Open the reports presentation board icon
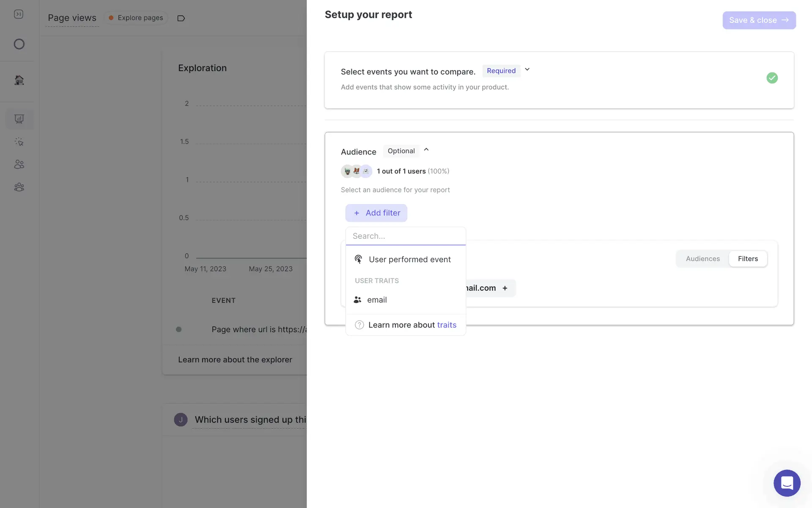The height and width of the screenshot is (508, 812). pyautogui.click(x=19, y=119)
